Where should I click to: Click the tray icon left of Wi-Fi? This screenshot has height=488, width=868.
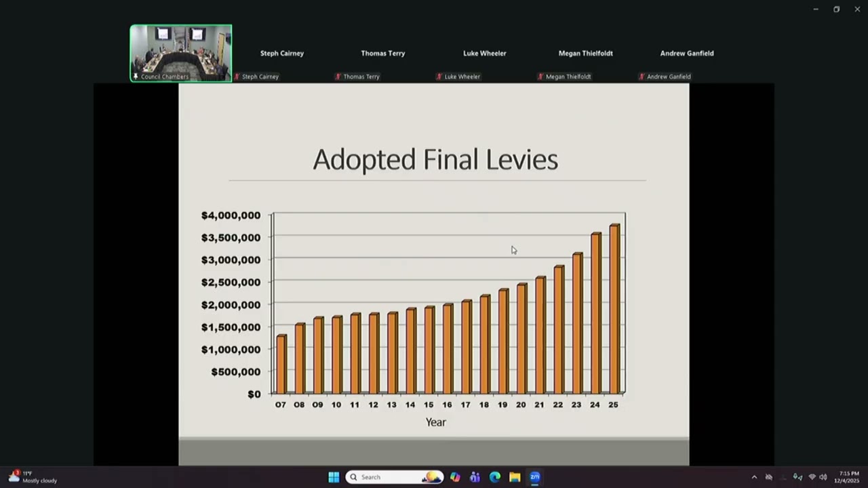point(797,477)
